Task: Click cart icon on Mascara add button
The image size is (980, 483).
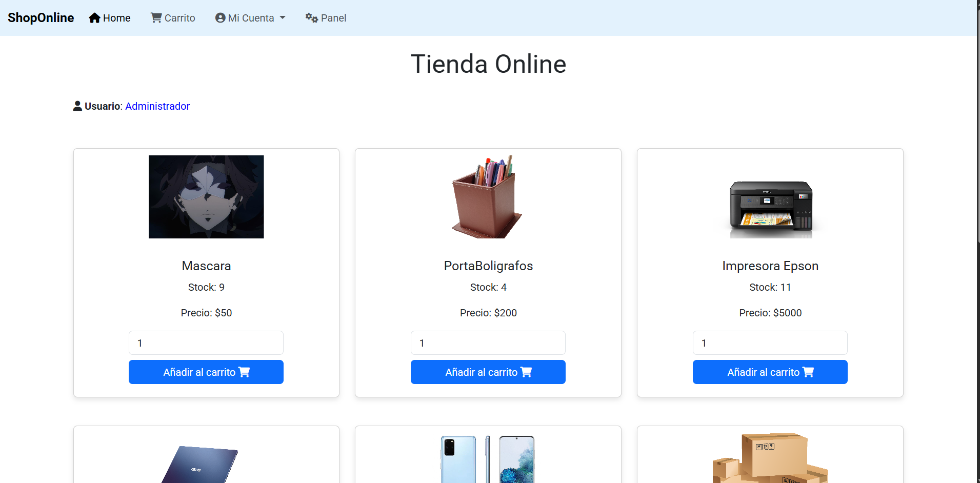Action: (244, 372)
